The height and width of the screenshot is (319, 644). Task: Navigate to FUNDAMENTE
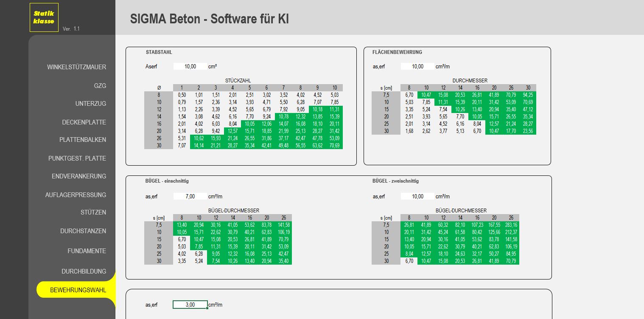pos(87,251)
